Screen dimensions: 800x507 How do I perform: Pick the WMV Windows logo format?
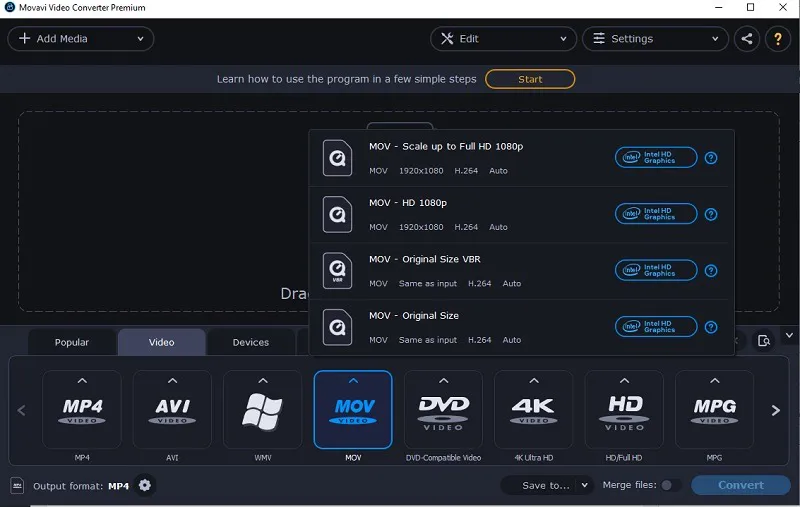(x=263, y=412)
